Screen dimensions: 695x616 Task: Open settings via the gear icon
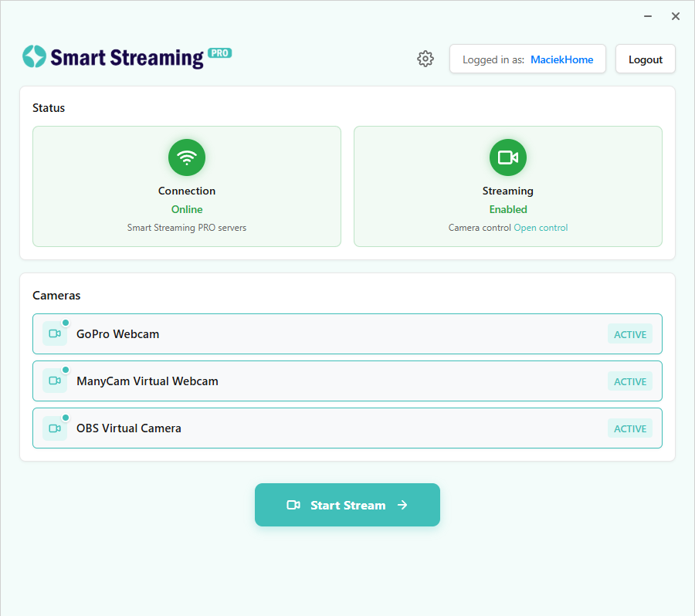pyautogui.click(x=425, y=59)
